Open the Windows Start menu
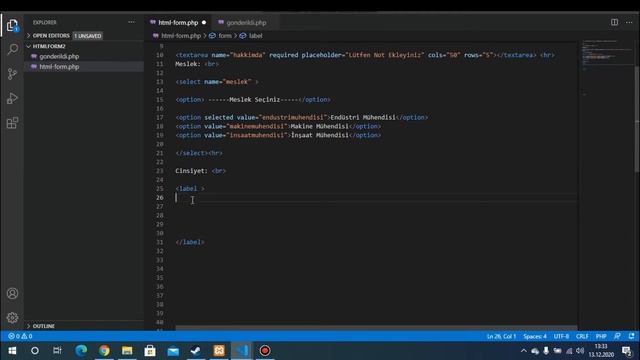Viewport: 640px width, 360px height. [12, 351]
